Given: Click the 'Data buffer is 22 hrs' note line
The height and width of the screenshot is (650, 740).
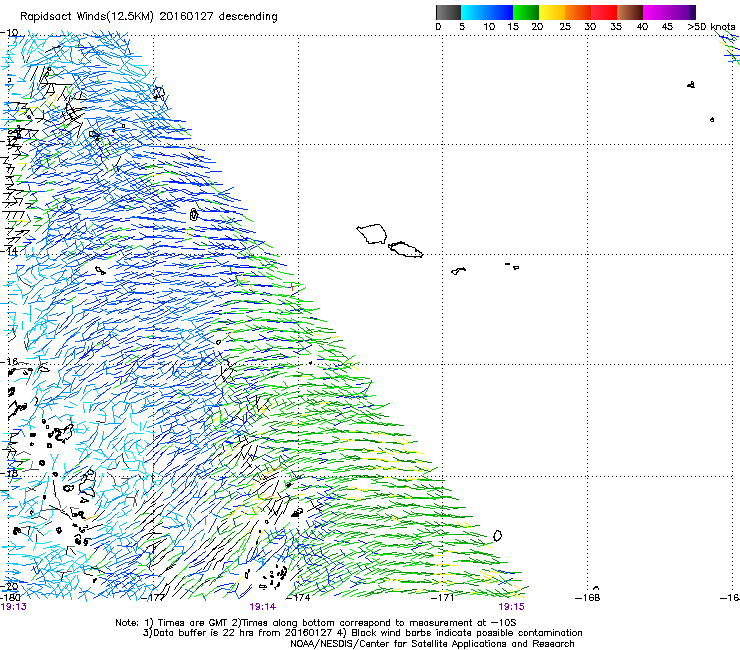Looking at the screenshot, I should (362, 633).
